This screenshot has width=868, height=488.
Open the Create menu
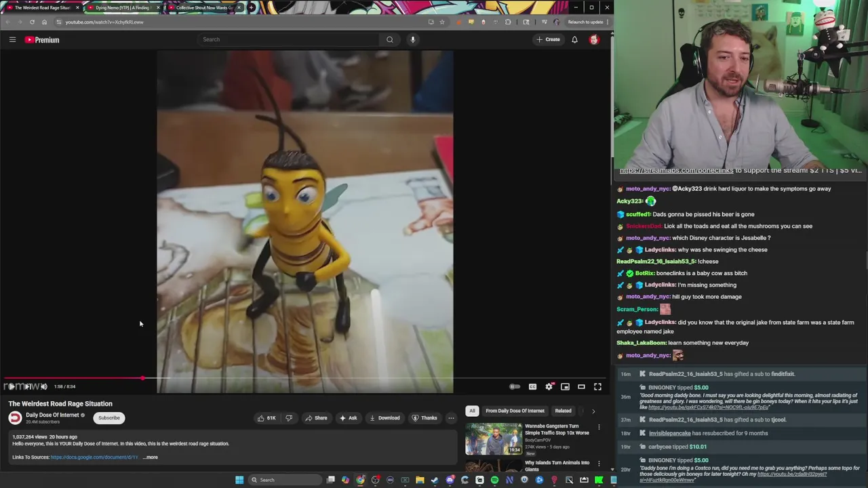click(549, 39)
